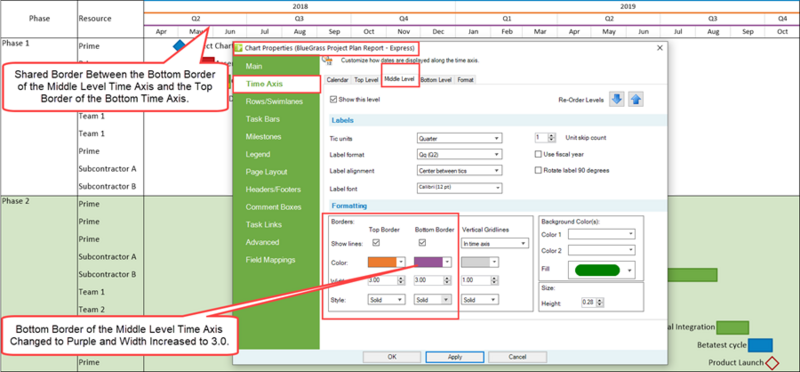Move this level up with Re-Order arrow
800x372 pixels.
pos(636,100)
